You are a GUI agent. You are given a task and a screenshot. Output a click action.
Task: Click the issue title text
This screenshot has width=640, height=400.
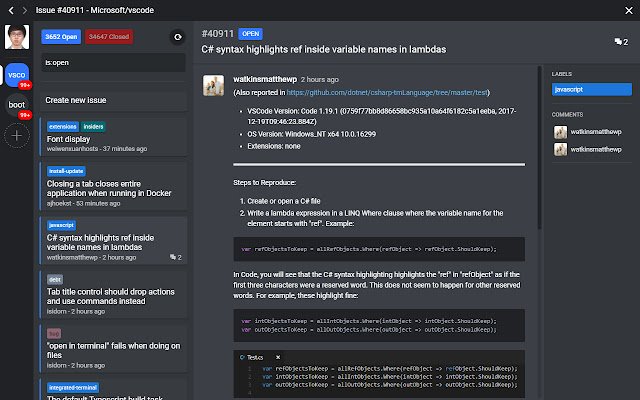(324, 49)
